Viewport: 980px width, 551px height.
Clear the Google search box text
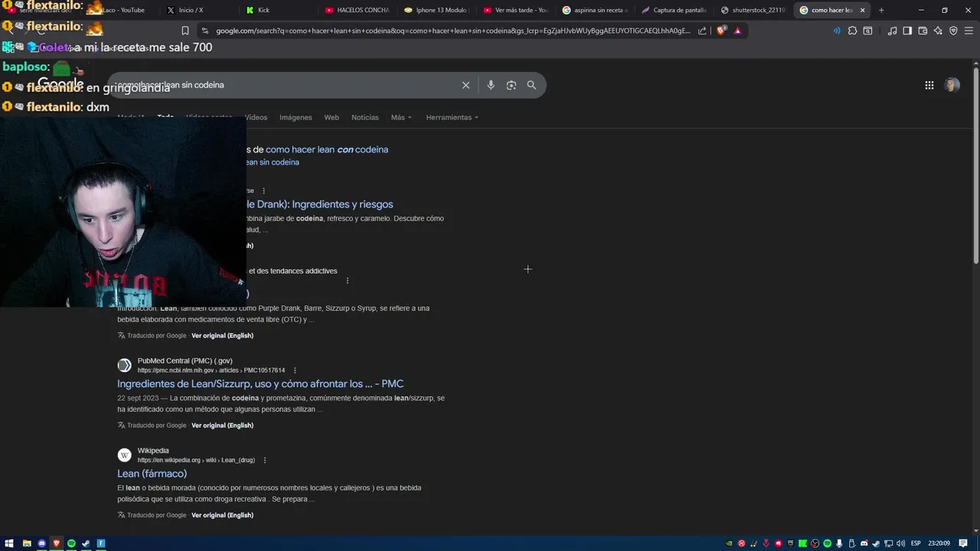pyautogui.click(x=465, y=85)
